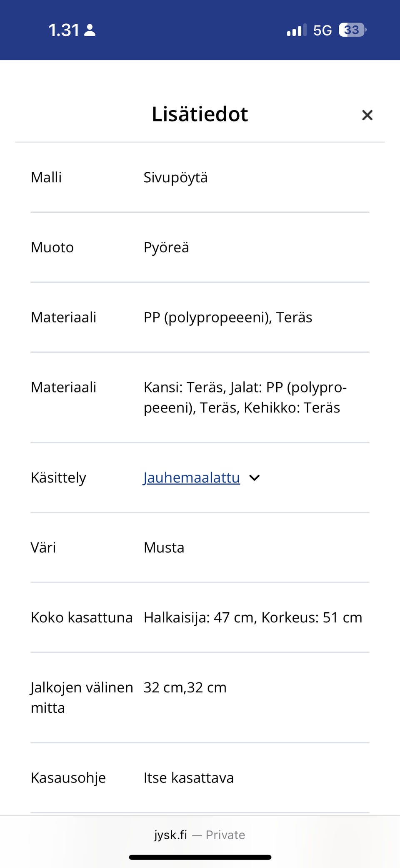Tap the jysk.fi address bar
The width and height of the screenshot is (400, 868).
click(171, 835)
